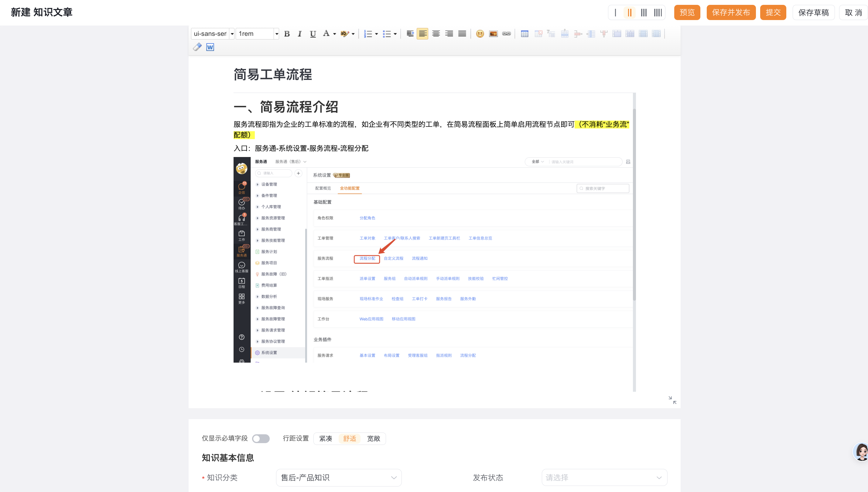The width and height of the screenshot is (868, 492).
Task: Insert a bulleted list
Action: pos(387,34)
